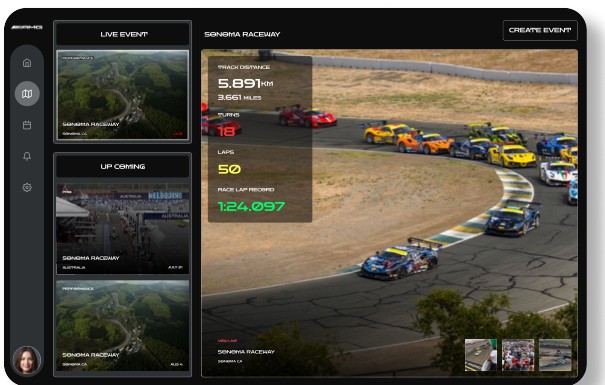
Task: View the last gallery thumbnail
Action: (555, 355)
